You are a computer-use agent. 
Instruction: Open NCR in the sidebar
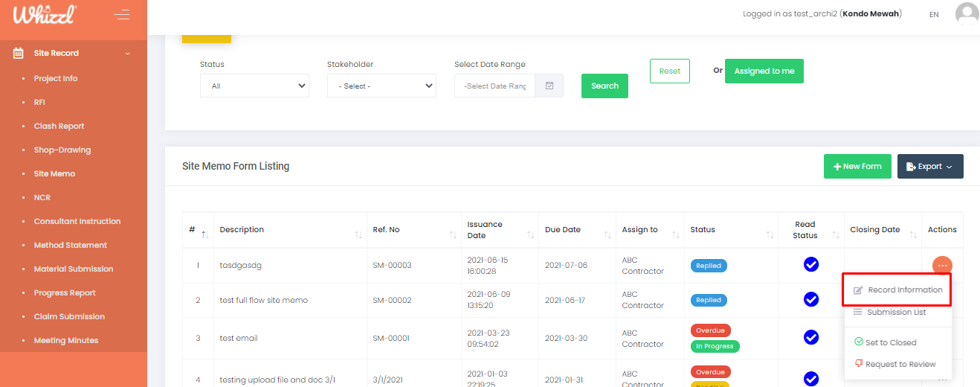[x=42, y=197]
